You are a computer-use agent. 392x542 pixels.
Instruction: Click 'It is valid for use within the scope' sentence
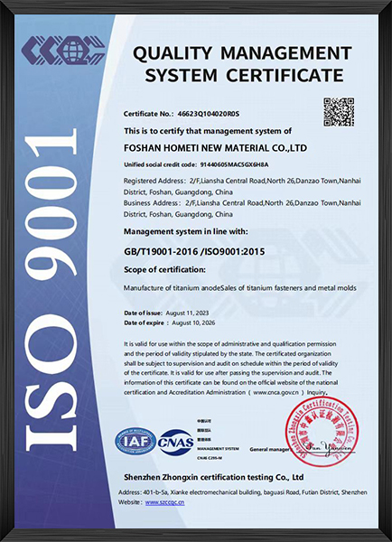(x=230, y=344)
